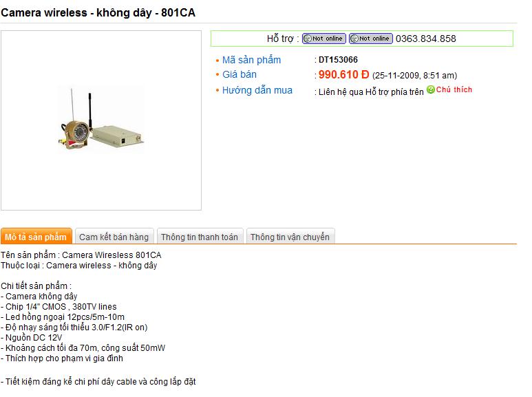Click the "Tên sản phẩm : Camera Wireless 801CA" line
The height and width of the screenshot is (397, 532).
pyautogui.click(x=81, y=255)
